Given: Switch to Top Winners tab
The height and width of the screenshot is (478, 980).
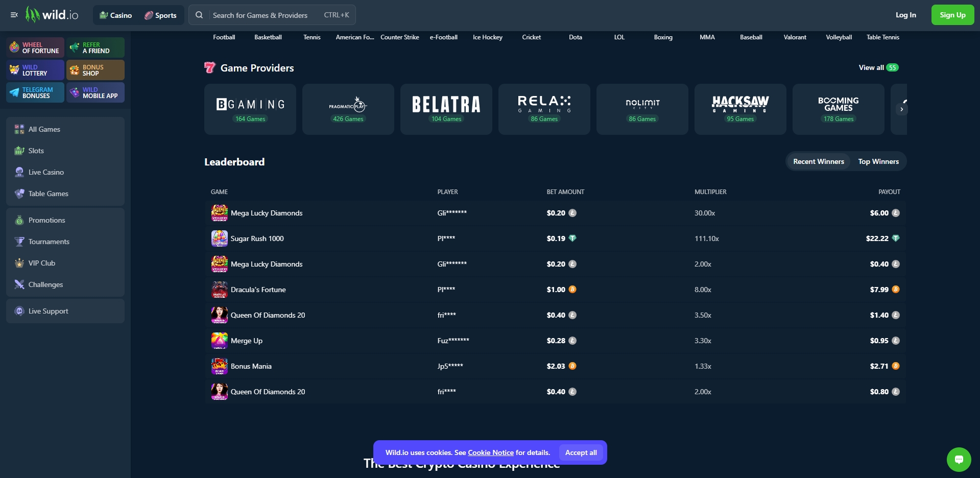Looking at the screenshot, I should 878,161.
